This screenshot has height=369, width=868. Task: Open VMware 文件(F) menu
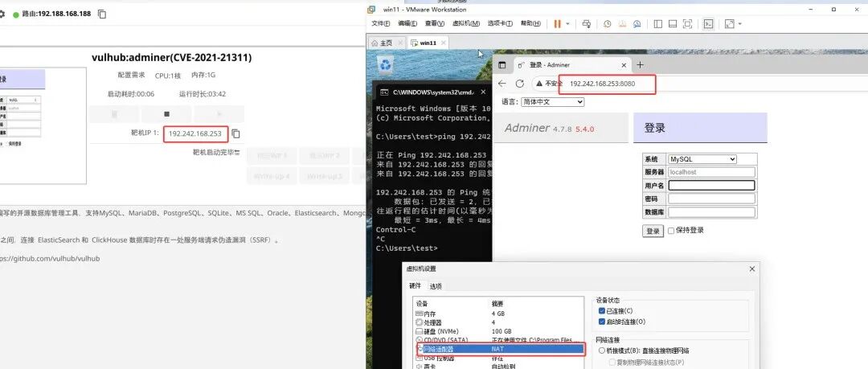380,24
